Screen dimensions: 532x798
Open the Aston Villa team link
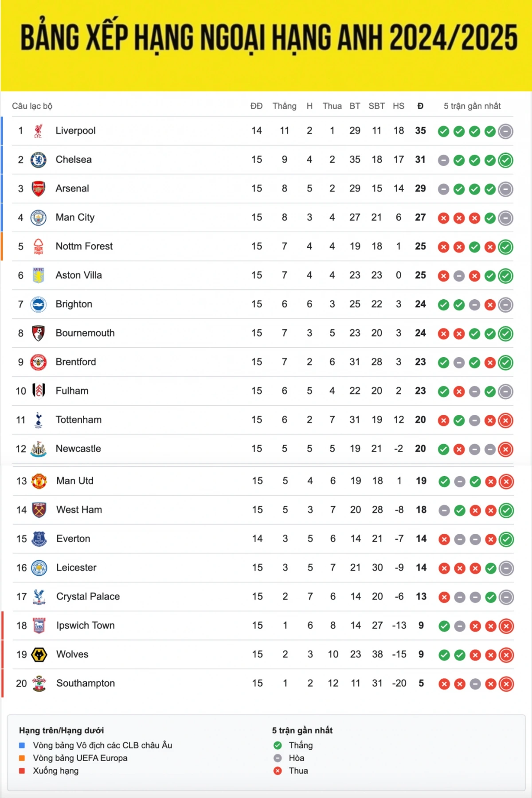coord(78,275)
